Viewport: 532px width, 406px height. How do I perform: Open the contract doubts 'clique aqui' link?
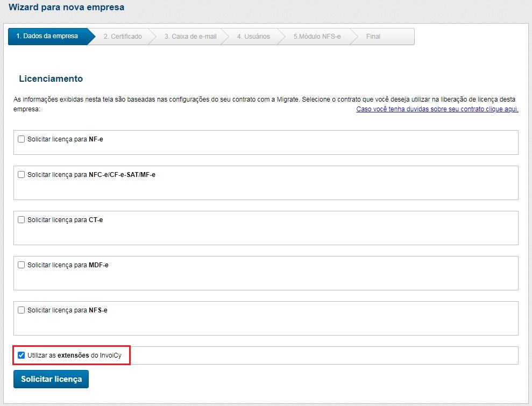437,109
